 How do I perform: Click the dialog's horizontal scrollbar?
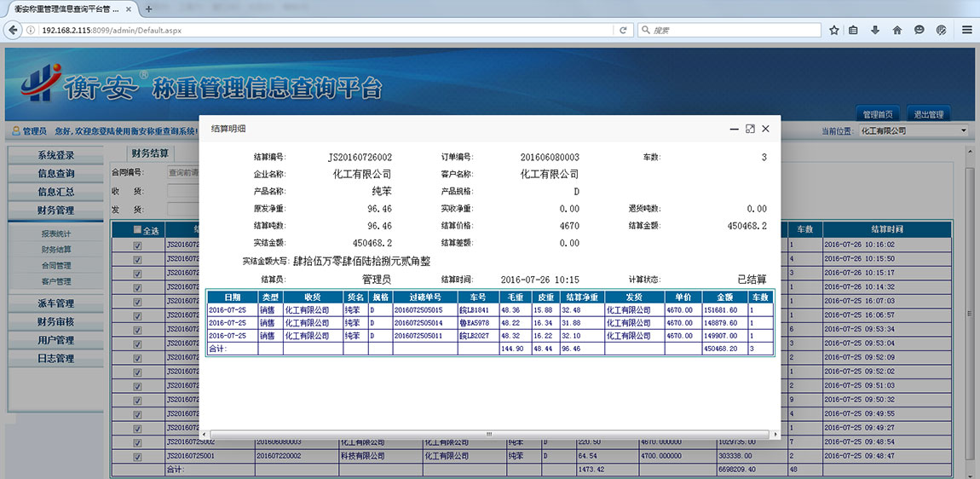tap(489, 434)
